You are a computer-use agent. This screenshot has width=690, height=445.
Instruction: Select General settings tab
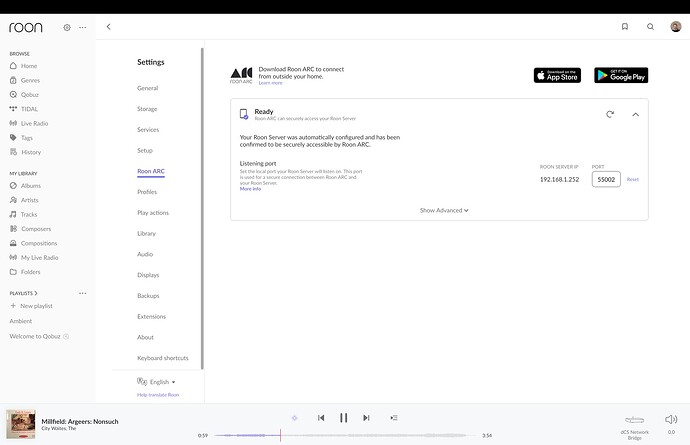147,88
